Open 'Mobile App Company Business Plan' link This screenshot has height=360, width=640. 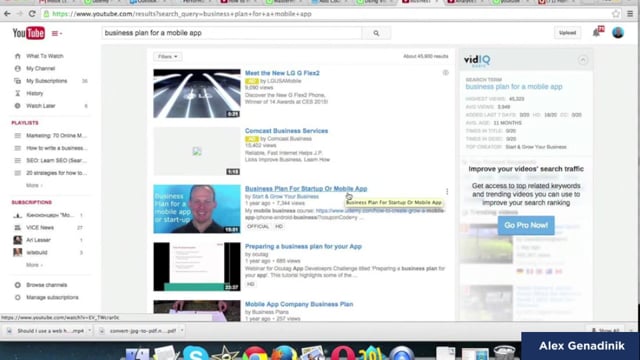[299, 304]
